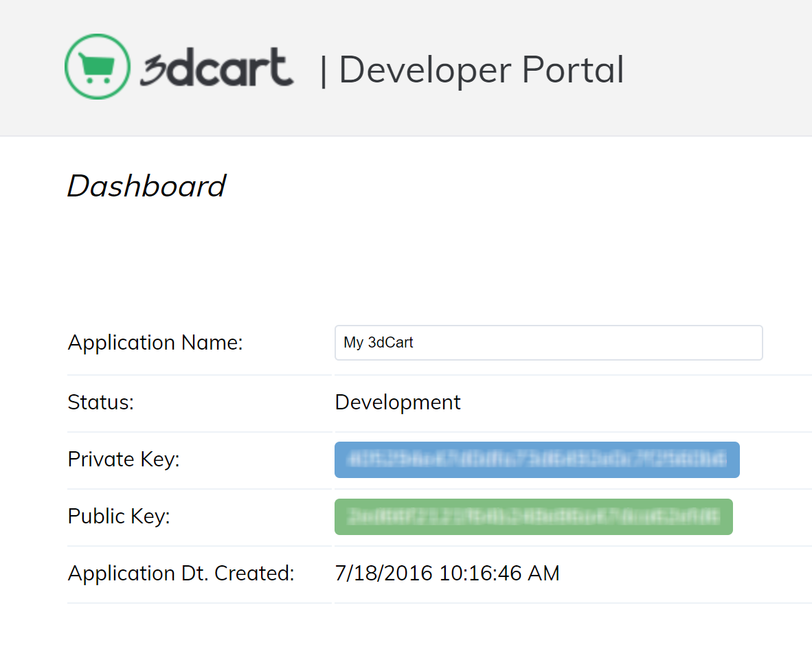Select the 7/18/2016 10:16:46 AM date value
Viewport: 812px width, 647px height.
click(447, 573)
